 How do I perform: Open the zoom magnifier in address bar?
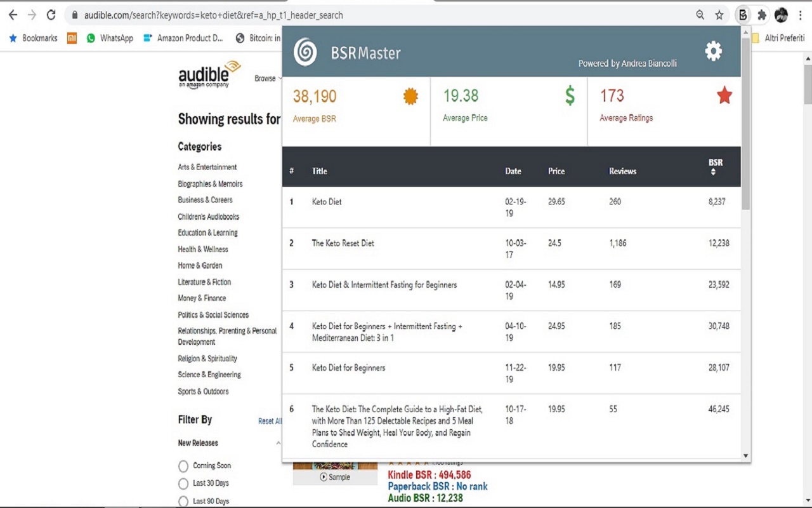pyautogui.click(x=700, y=15)
